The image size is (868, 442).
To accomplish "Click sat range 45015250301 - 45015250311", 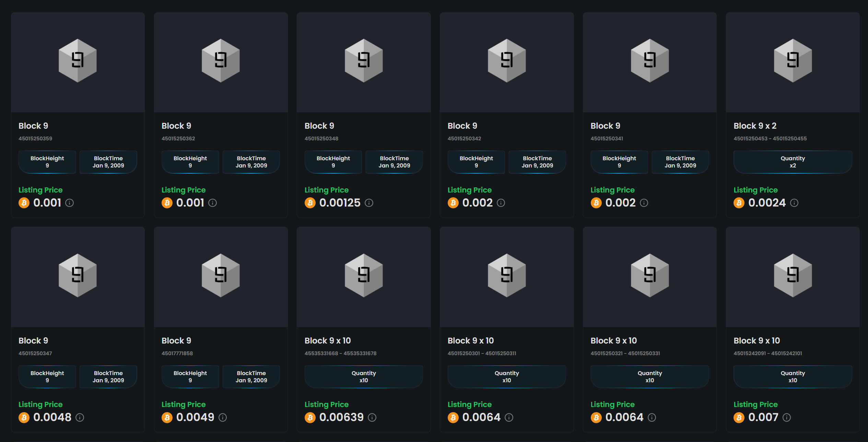I will click(x=482, y=353).
